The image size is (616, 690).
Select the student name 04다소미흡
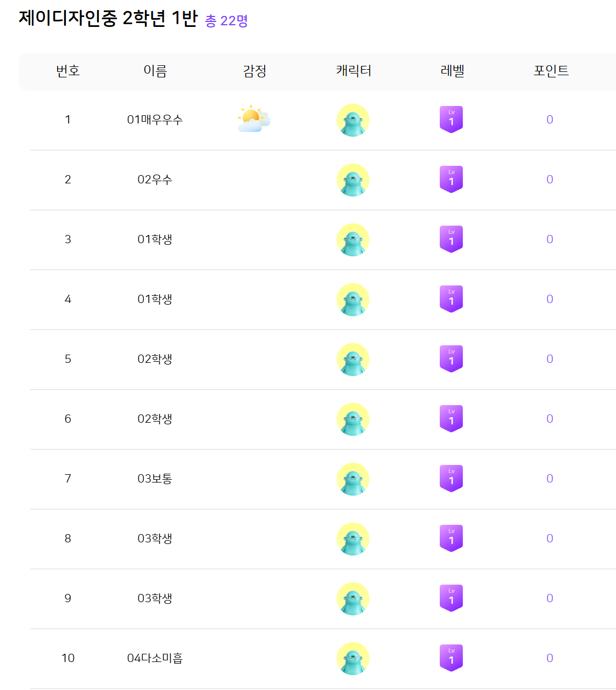(x=155, y=658)
